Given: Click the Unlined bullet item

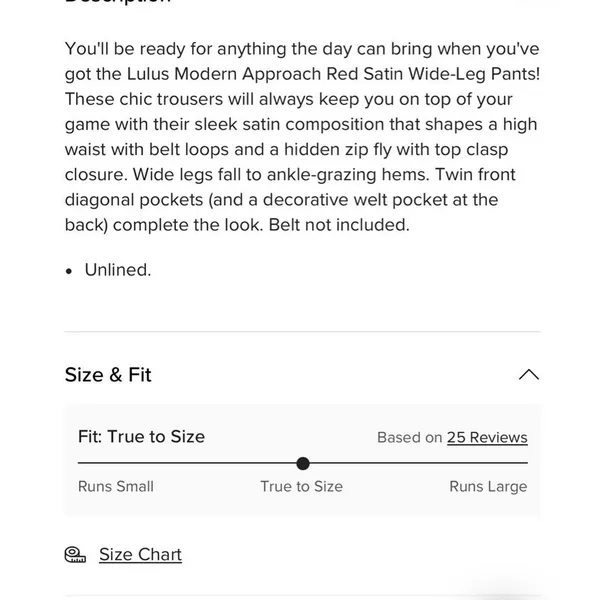Looking at the screenshot, I should coord(118,270).
